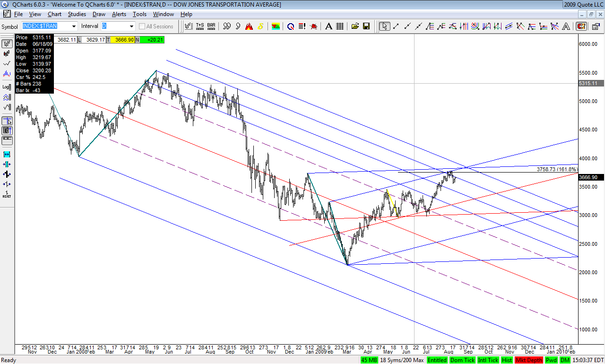Click the grid table toolbar icon
The image size is (605, 364).
point(339,26)
